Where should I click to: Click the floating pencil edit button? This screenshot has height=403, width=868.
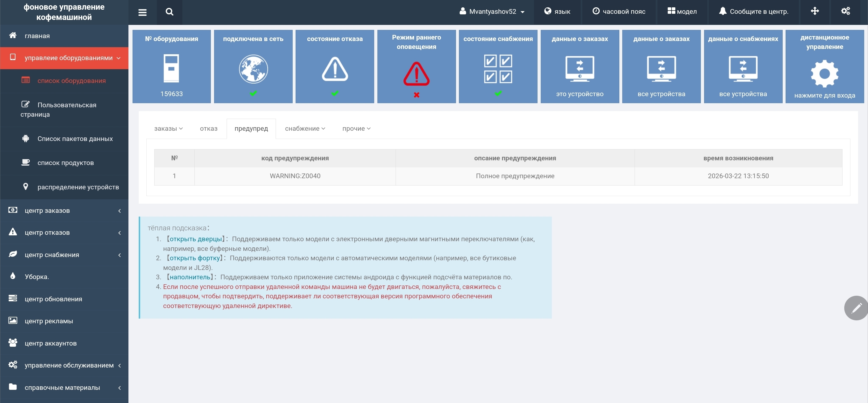tap(856, 308)
